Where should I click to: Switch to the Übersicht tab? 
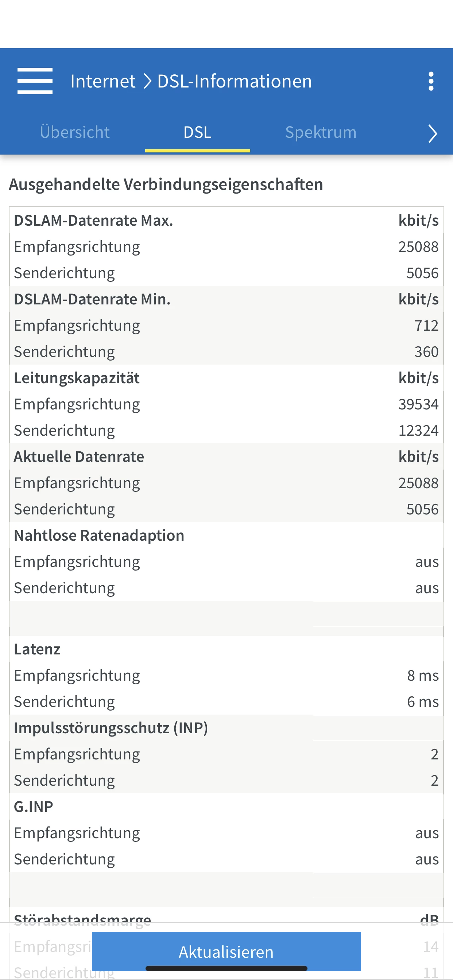point(75,132)
